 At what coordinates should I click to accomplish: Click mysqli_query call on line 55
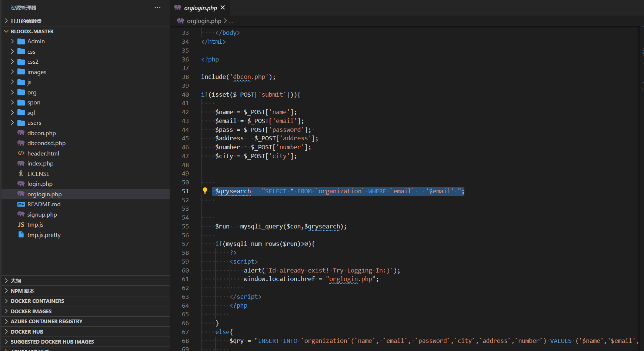coord(261,226)
